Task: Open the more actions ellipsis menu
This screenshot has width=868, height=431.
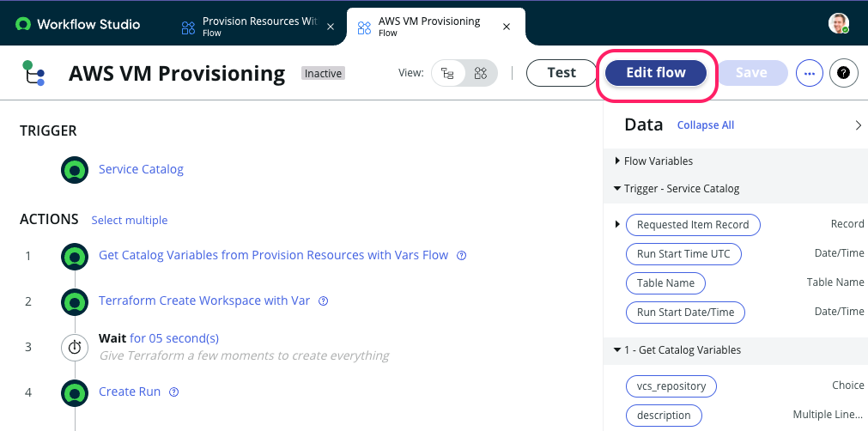Action: coord(810,73)
